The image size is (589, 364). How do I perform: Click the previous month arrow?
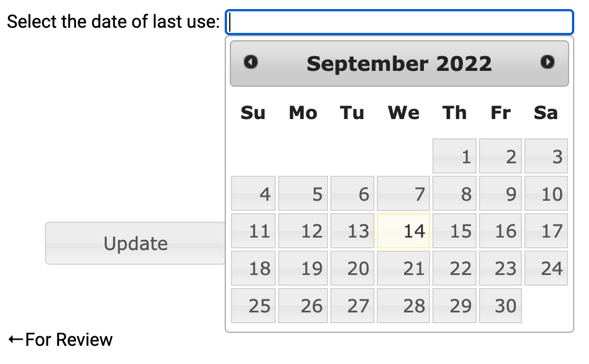[x=251, y=64]
